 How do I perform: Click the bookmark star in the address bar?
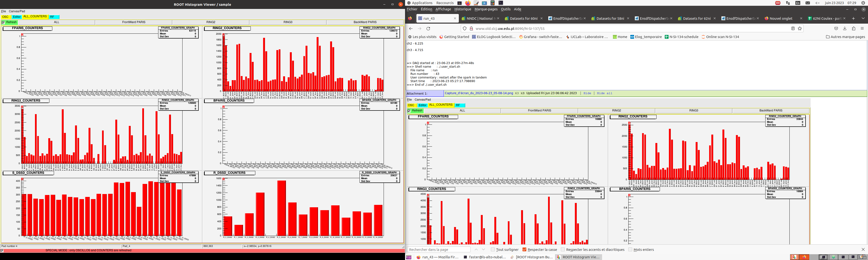coord(800,29)
